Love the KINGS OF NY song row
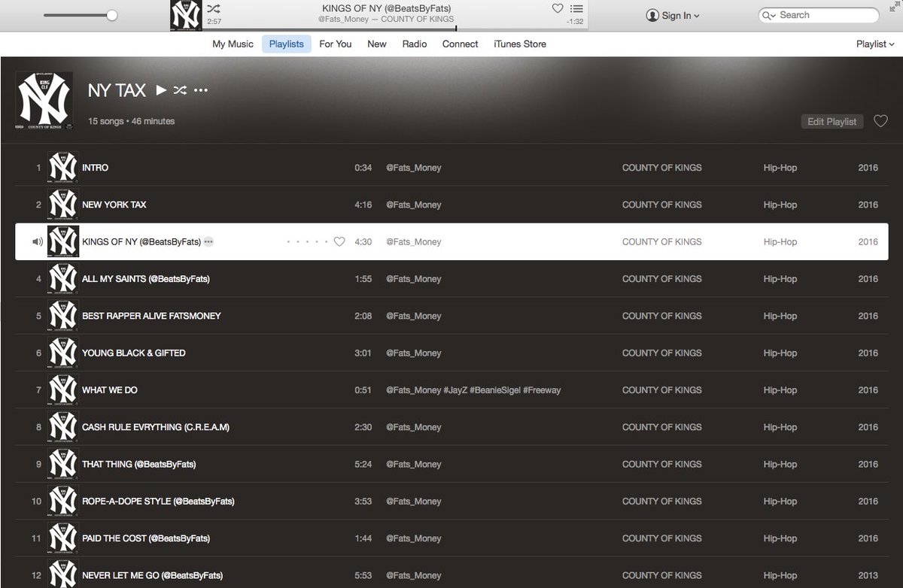The height and width of the screenshot is (588, 903). [x=339, y=241]
